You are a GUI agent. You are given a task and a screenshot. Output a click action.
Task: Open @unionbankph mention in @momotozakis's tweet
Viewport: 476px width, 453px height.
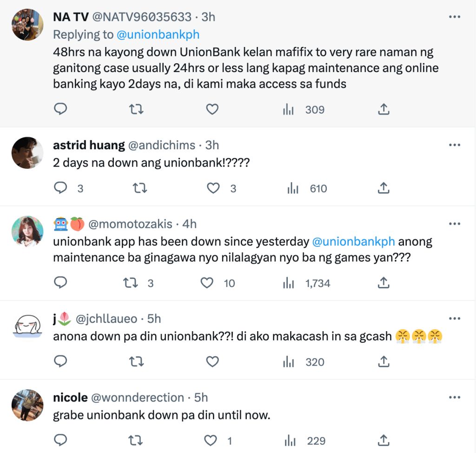(354, 242)
